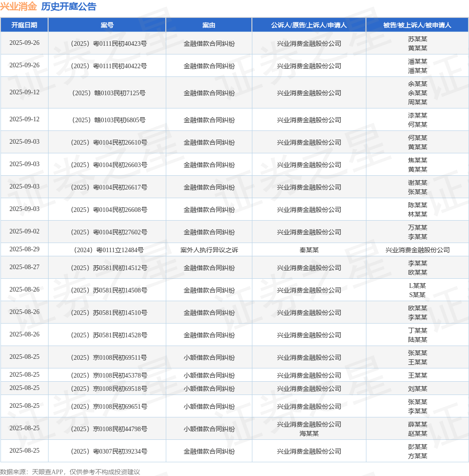Image resolution: width=469 pixels, height=476 pixels.
Task: Click defendant 陈某某
Action: tap(417, 205)
